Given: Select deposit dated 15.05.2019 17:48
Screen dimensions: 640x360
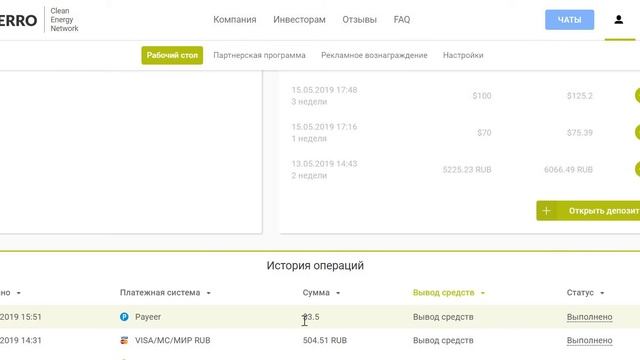Looking at the screenshot, I should [324, 96].
